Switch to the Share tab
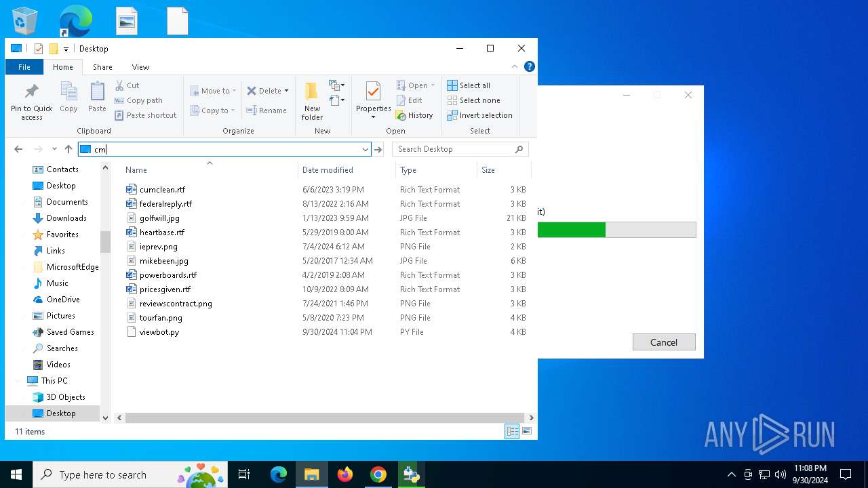Image resolution: width=868 pixels, height=488 pixels. click(102, 66)
